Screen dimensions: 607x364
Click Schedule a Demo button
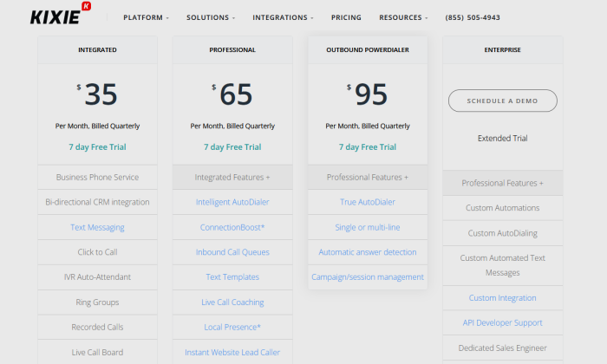502,101
